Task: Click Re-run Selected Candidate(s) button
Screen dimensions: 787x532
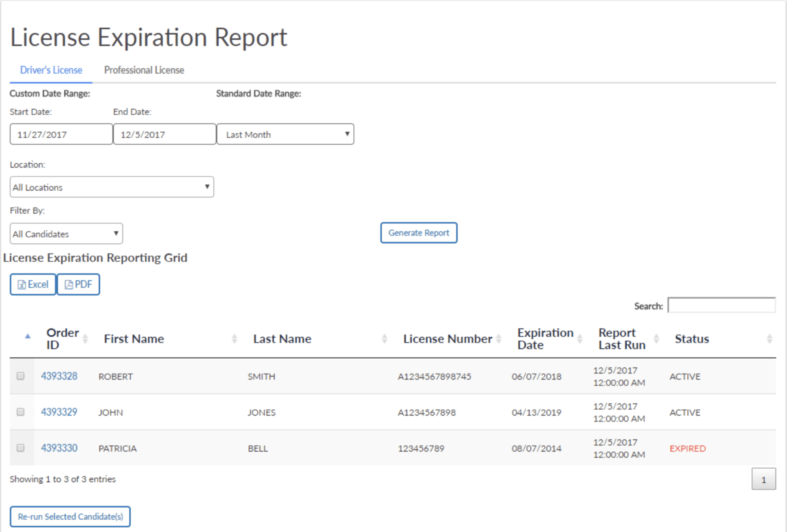Action: tap(70, 516)
